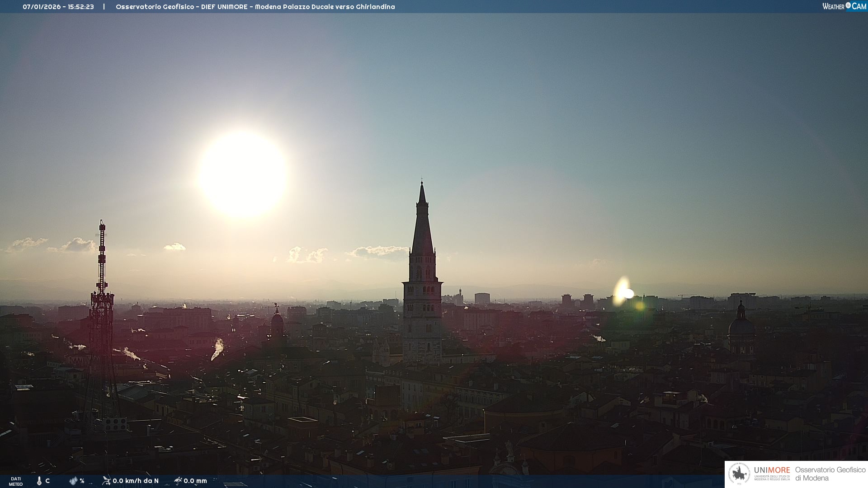
Task: Click the UNIMORE university wordmark
Action: [x=772, y=470]
